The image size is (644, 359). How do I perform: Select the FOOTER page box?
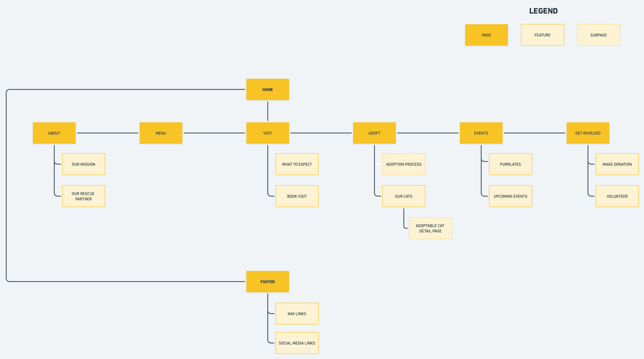coord(268,282)
